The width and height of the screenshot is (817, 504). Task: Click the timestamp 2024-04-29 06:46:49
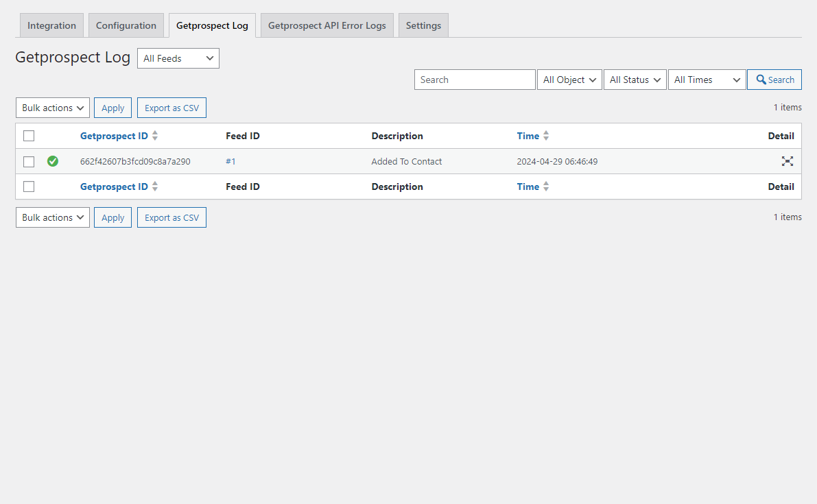pos(557,161)
